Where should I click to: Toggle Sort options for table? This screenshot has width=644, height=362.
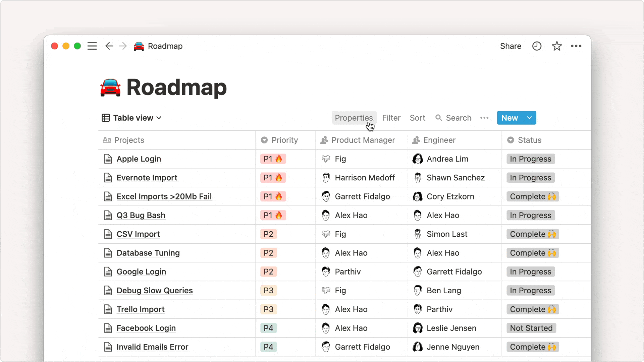pyautogui.click(x=417, y=117)
